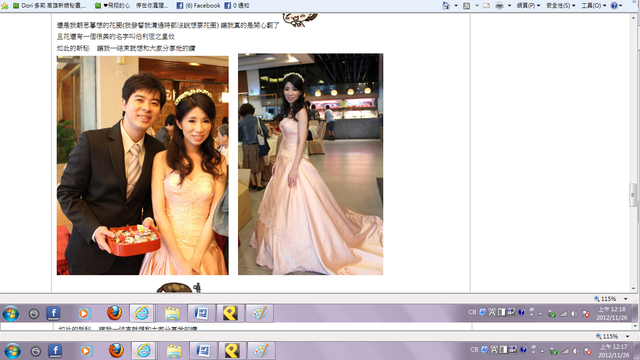The image size is (640, 360).
Task: Click the 115% zoom level above 12:18 taskbar
Action: pos(604,299)
